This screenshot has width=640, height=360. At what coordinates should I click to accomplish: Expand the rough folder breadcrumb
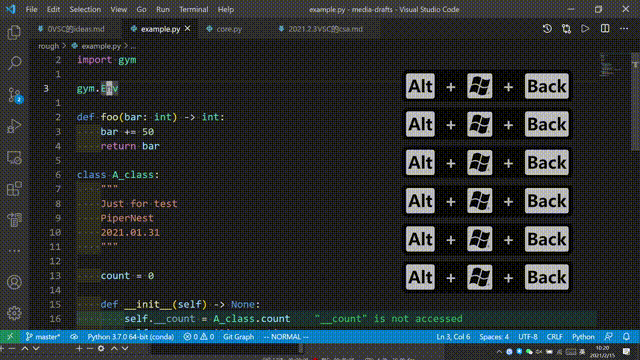pos(49,46)
